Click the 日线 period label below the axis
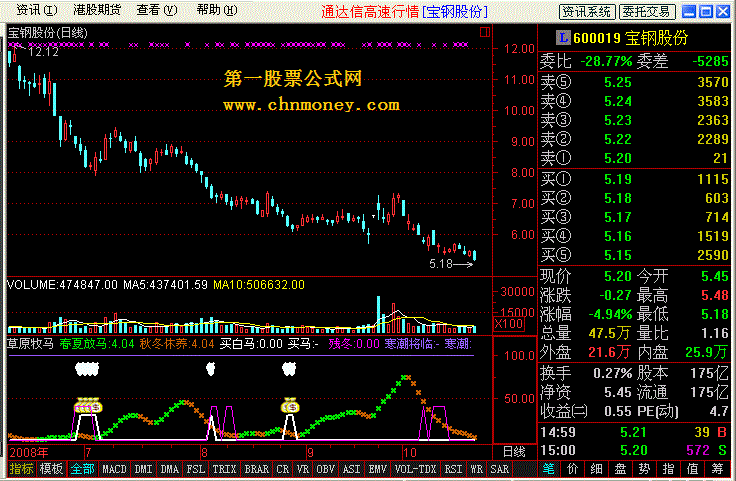Image resolution: width=736 pixels, height=481 pixels. (514, 452)
